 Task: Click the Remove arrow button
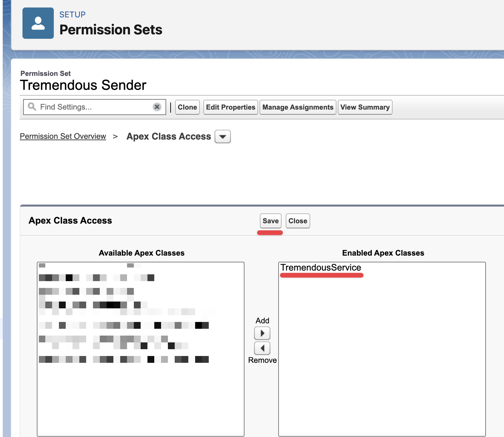(262, 348)
